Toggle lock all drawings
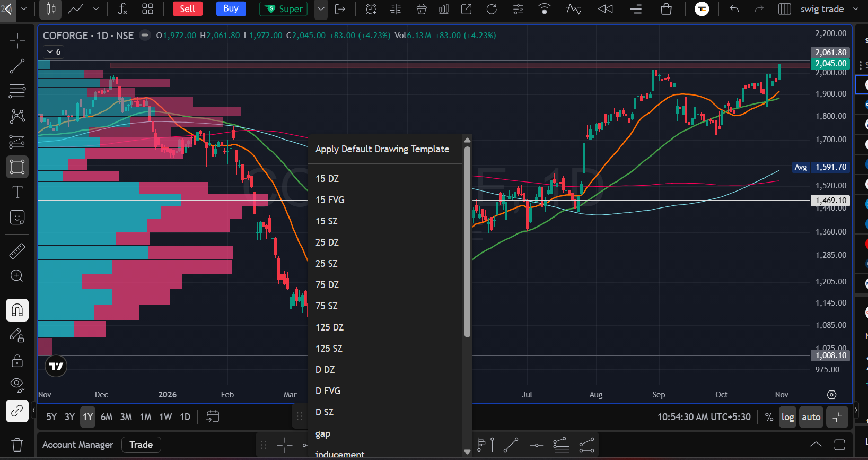The width and height of the screenshot is (868, 460). point(17,361)
